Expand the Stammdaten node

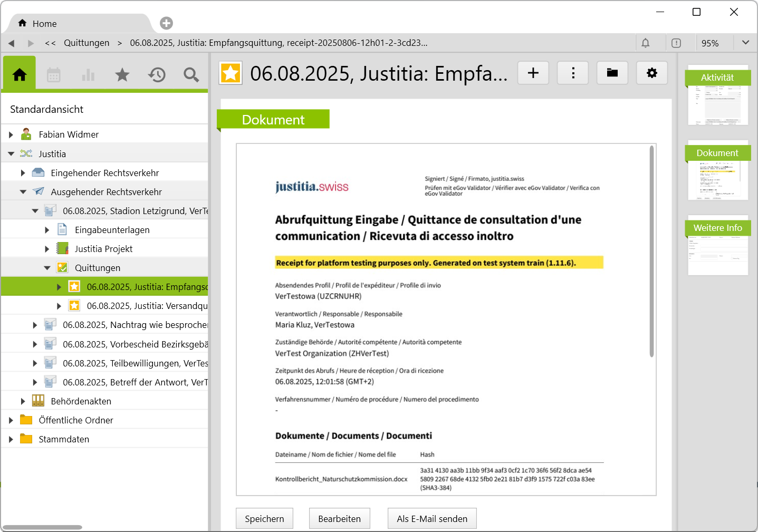point(11,439)
